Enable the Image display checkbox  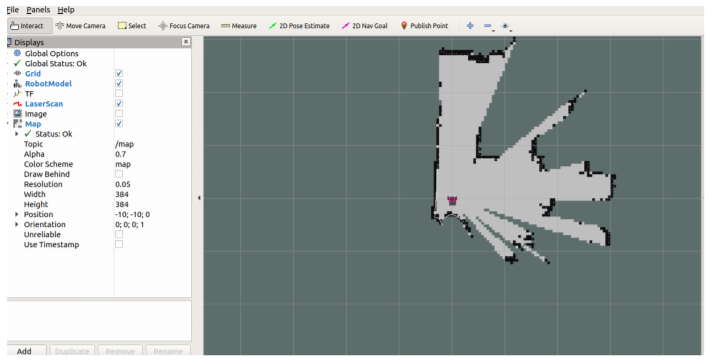click(x=119, y=114)
